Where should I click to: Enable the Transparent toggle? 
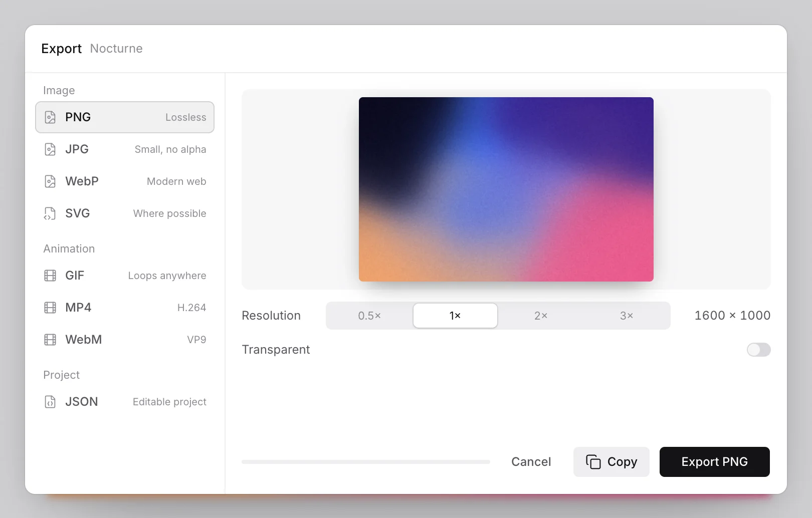(x=759, y=350)
